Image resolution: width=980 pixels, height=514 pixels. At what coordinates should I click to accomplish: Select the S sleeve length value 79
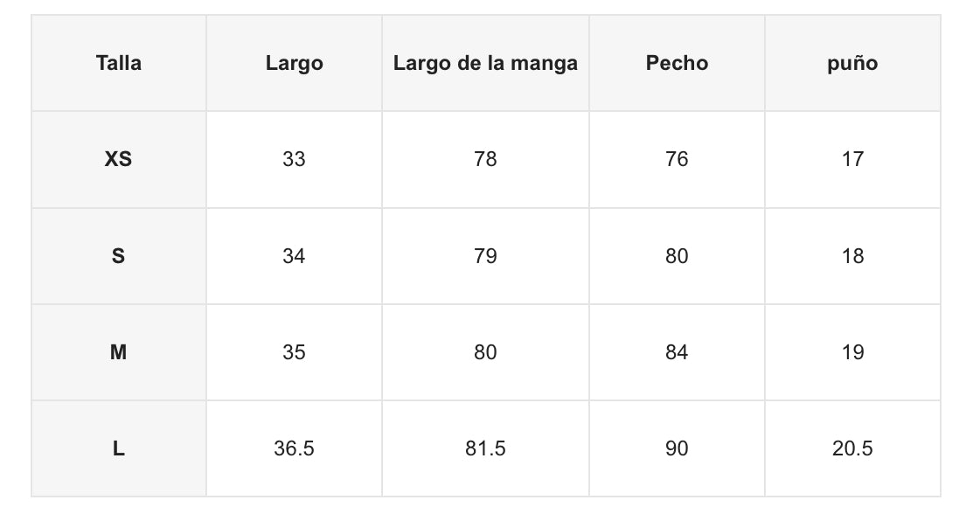[485, 256]
